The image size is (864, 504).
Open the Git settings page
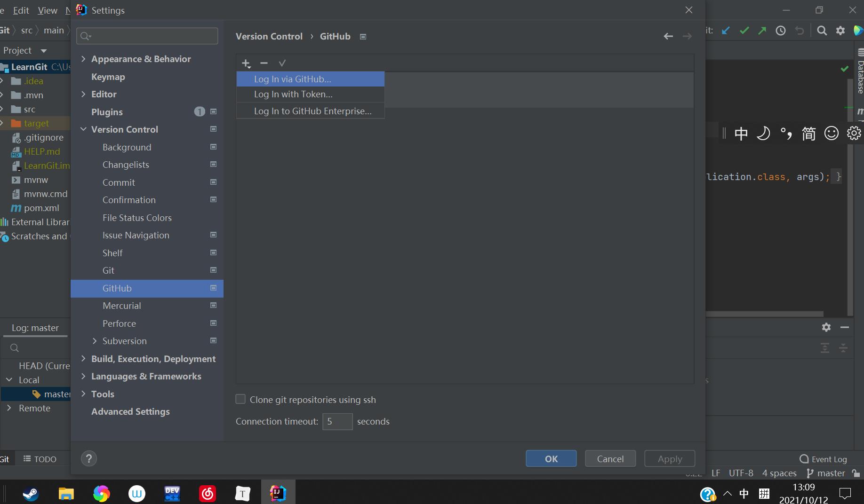pyautogui.click(x=108, y=270)
